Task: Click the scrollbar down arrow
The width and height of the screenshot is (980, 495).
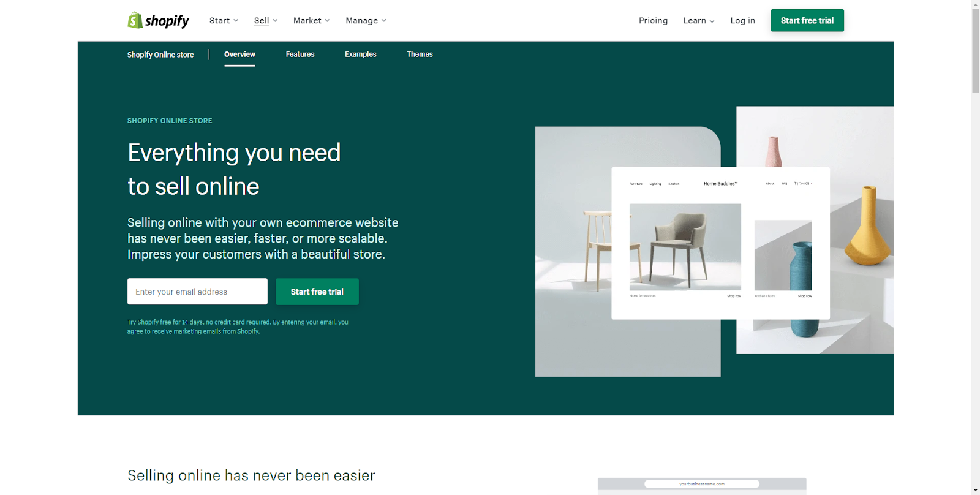Action: point(976,491)
